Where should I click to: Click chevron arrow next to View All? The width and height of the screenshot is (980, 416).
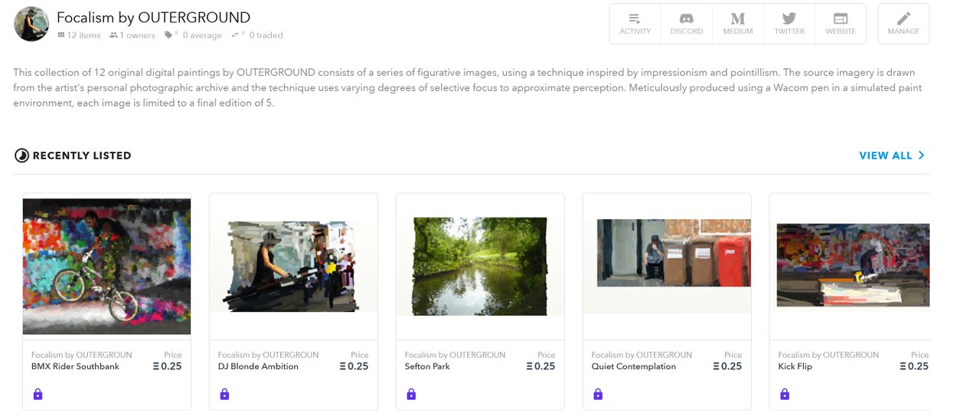921,156
